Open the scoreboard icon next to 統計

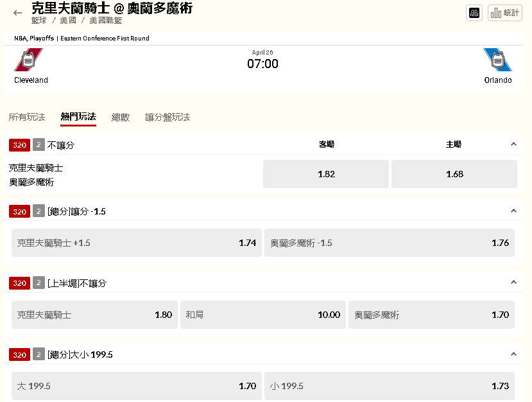pyautogui.click(x=474, y=13)
